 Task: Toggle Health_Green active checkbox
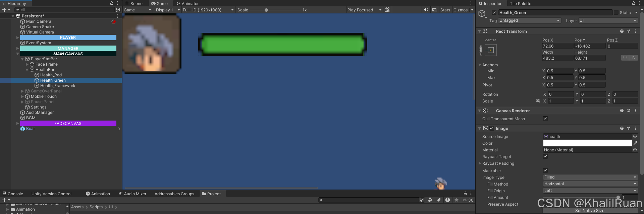494,12
